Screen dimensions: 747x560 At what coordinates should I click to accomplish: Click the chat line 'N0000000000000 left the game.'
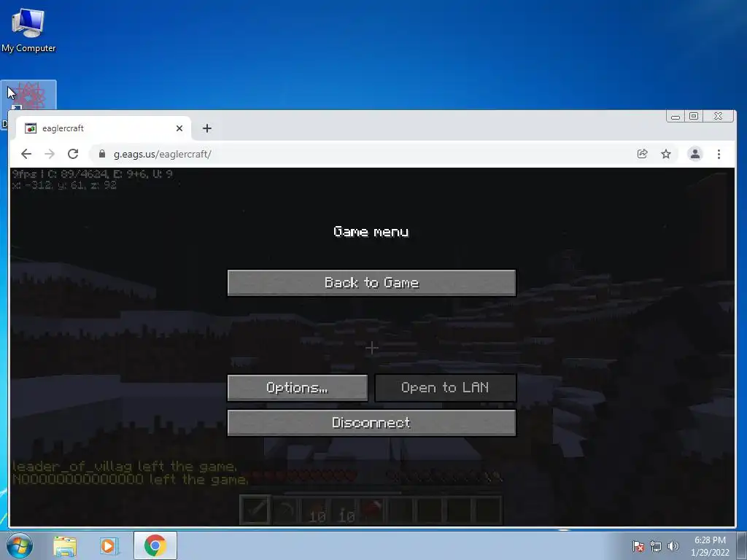click(x=130, y=479)
